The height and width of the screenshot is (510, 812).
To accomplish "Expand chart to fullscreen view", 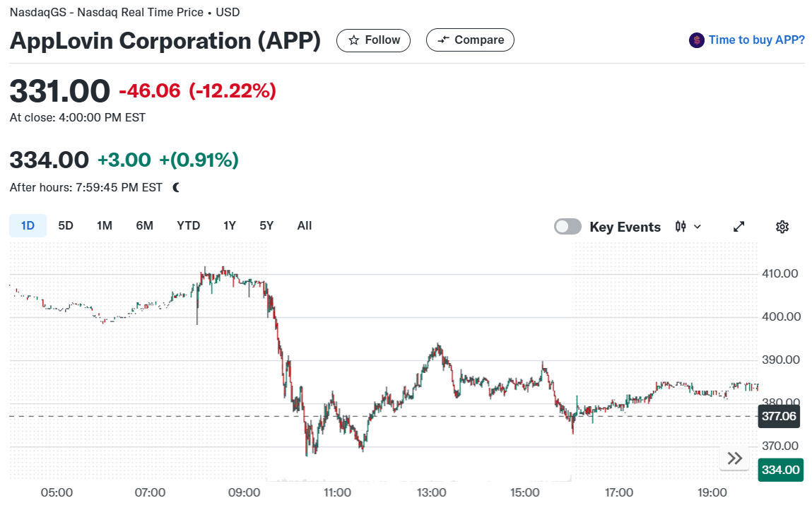I will 739,227.
